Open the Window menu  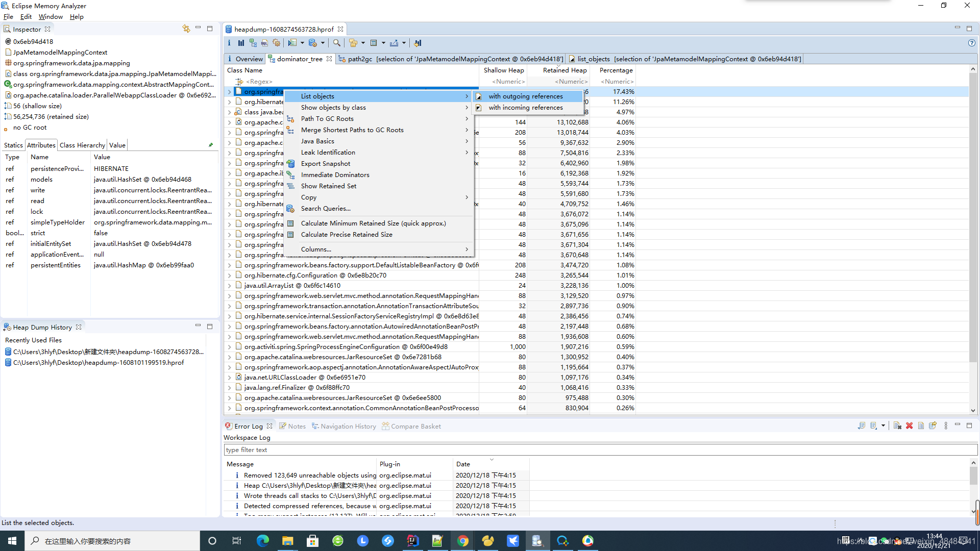(x=51, y=16)
